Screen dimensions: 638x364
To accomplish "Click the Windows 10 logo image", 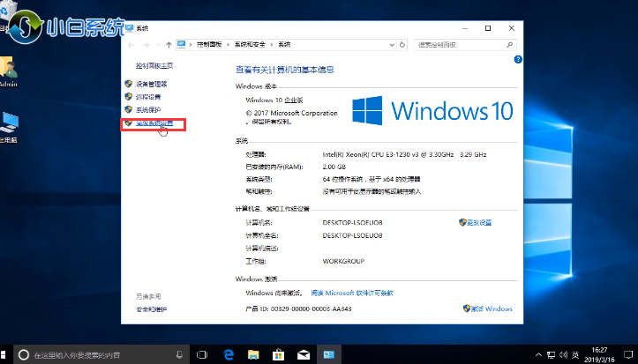I will tap(432, 110).
